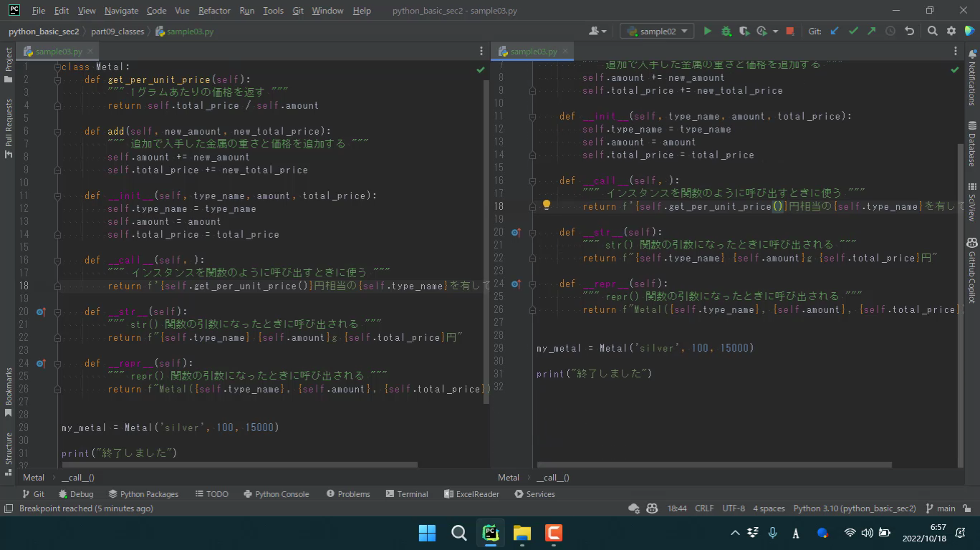Viewport: 980px width, 550px height.
Task: Open Search Everywhere magnifier icon
Action: pos(932,32)
